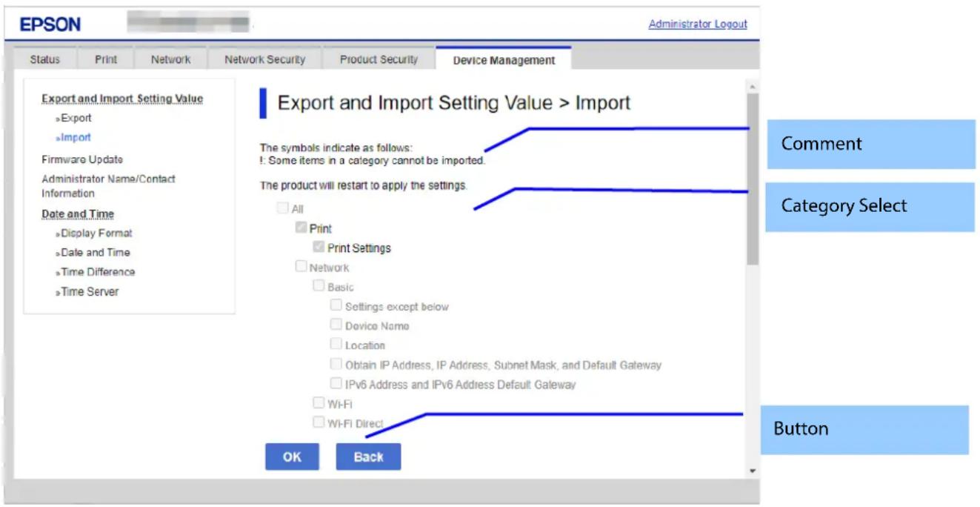Open Firmware Update in the sidebar
Image resolution: width=980 pixels, height=507 pixels.
(82, 159)
